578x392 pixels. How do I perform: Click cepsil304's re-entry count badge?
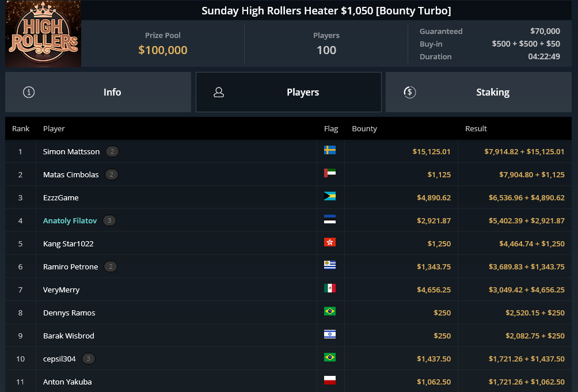pyautogui.click(x=88, y=359)
